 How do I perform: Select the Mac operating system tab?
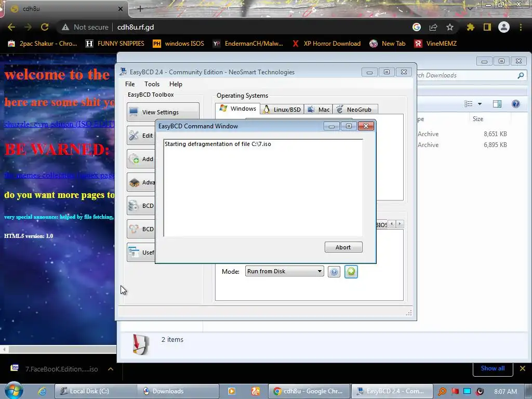pyautogui.click(x=318, y=109)
